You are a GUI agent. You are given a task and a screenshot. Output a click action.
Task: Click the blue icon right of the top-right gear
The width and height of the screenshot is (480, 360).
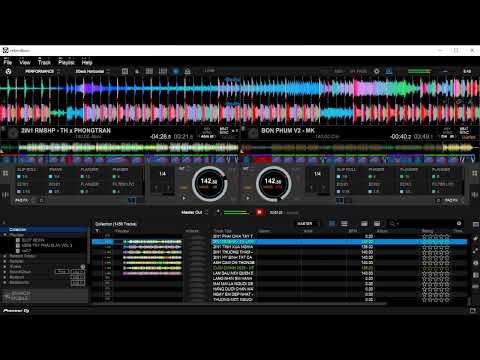pyautogui.click(x=389, y=71)
